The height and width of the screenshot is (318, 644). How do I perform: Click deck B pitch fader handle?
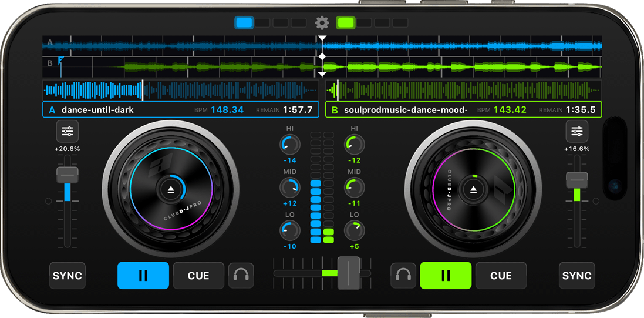(577, 180)
